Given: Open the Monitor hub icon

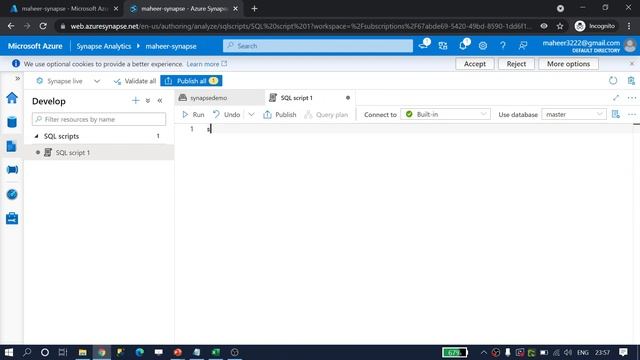Looking at the screenshot, I should 12,194.
